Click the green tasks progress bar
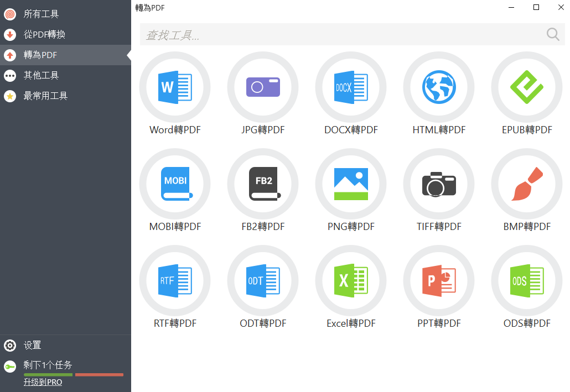 pyautogui.click(x=48, y=374)
